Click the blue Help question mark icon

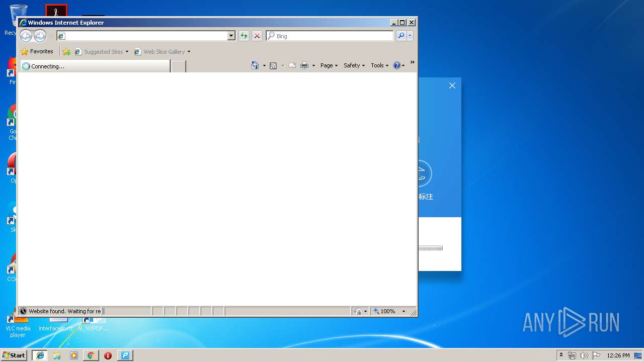(397, 65)
